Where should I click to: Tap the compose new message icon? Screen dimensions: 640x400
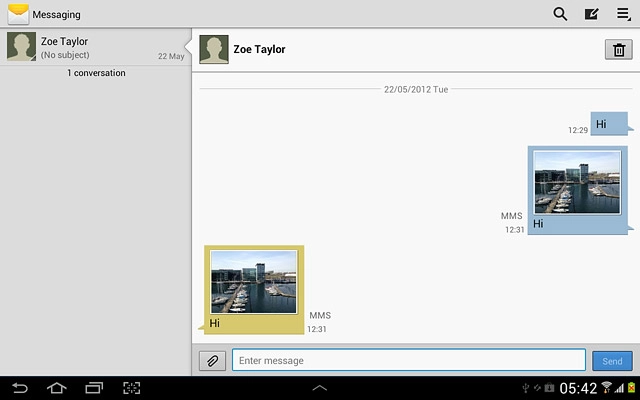591,14
